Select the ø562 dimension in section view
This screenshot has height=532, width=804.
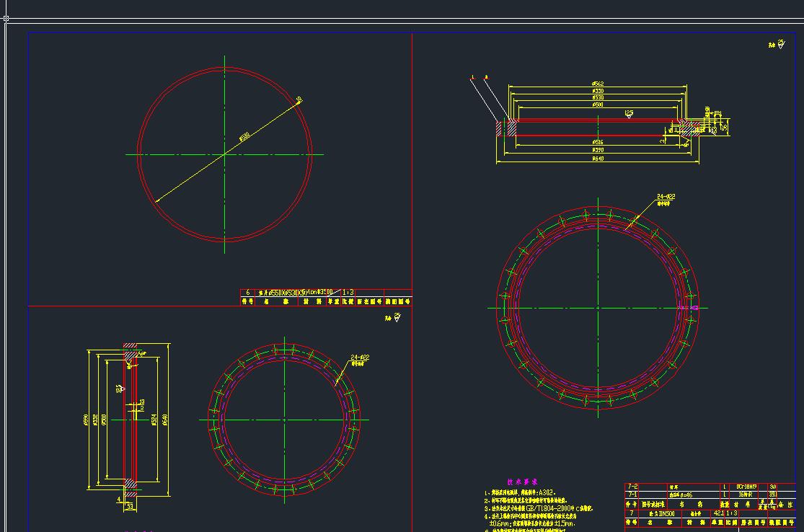tap(597, 84)
